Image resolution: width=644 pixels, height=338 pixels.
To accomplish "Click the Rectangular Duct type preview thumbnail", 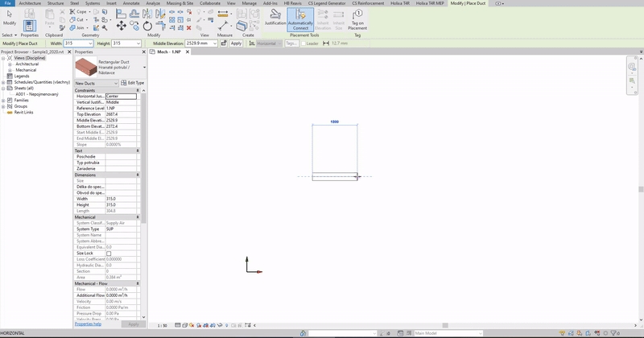I will (x=85, y=68).
